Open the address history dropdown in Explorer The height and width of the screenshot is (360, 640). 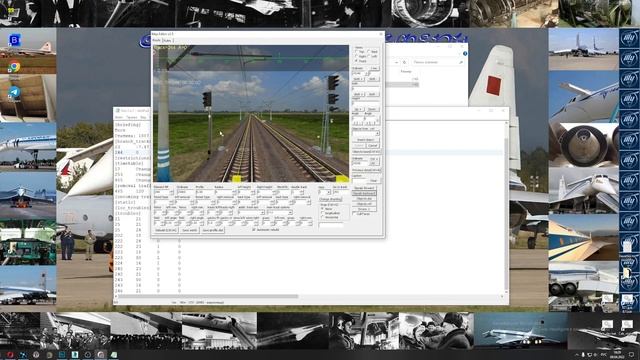(397, 62)
